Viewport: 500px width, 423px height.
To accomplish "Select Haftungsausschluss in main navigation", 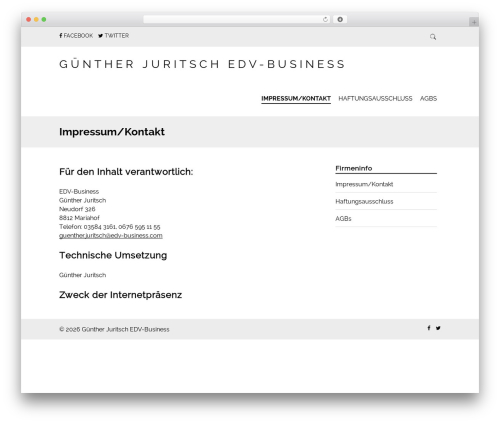I will pos(375,99).
